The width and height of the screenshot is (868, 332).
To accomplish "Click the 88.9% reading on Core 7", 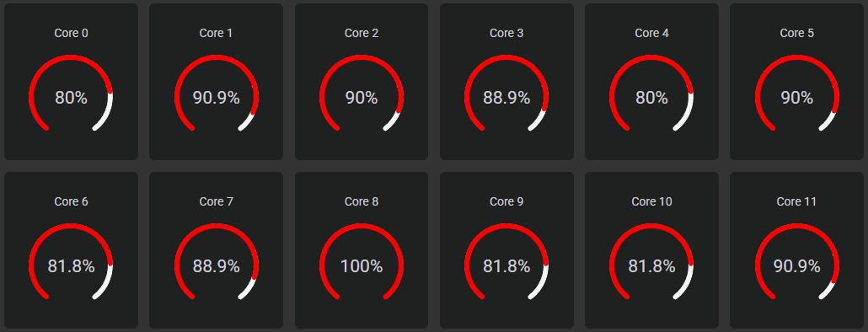I will point(216,267).
